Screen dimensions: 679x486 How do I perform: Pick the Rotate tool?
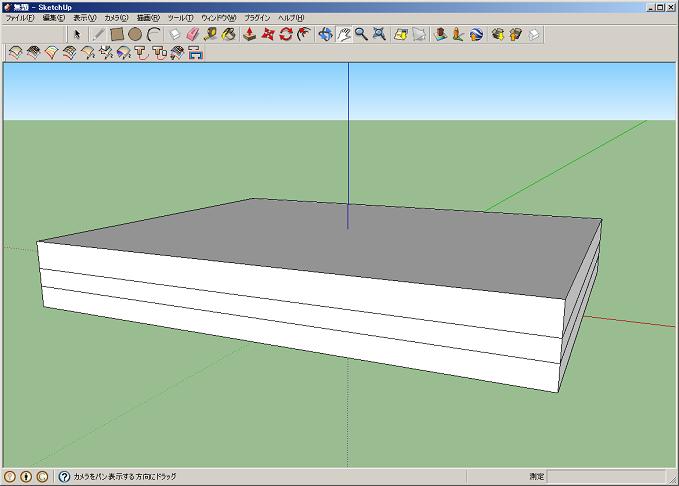[x=286, y=34]
